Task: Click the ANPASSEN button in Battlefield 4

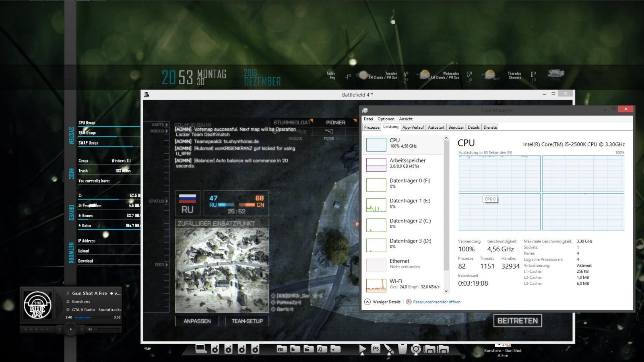Action: click(197, 321)
